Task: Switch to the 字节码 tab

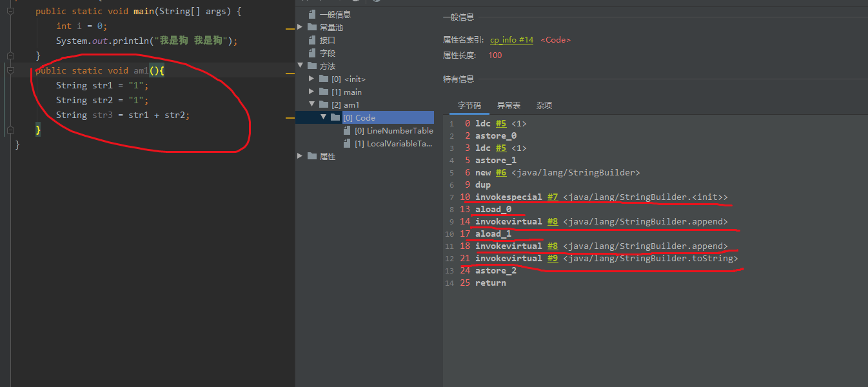Action: point(469,105)
